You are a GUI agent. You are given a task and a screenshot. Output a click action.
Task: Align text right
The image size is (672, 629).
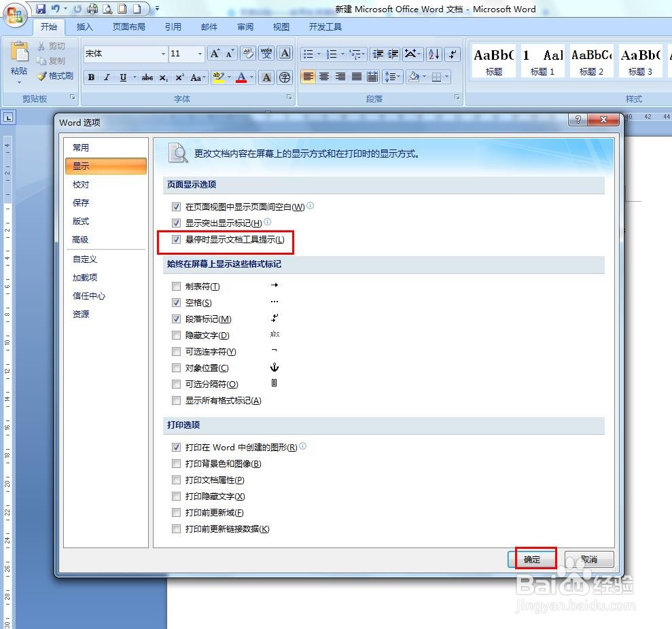(340, 77)
